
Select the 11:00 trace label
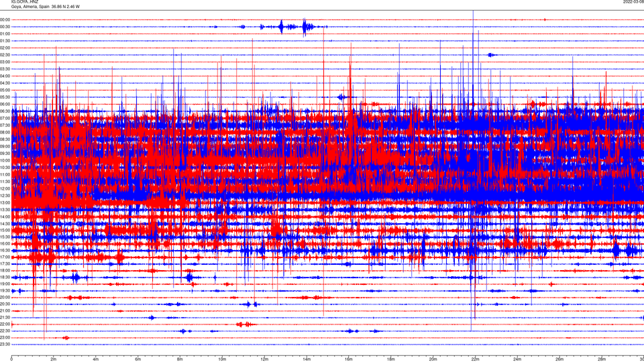click(5, 174)
